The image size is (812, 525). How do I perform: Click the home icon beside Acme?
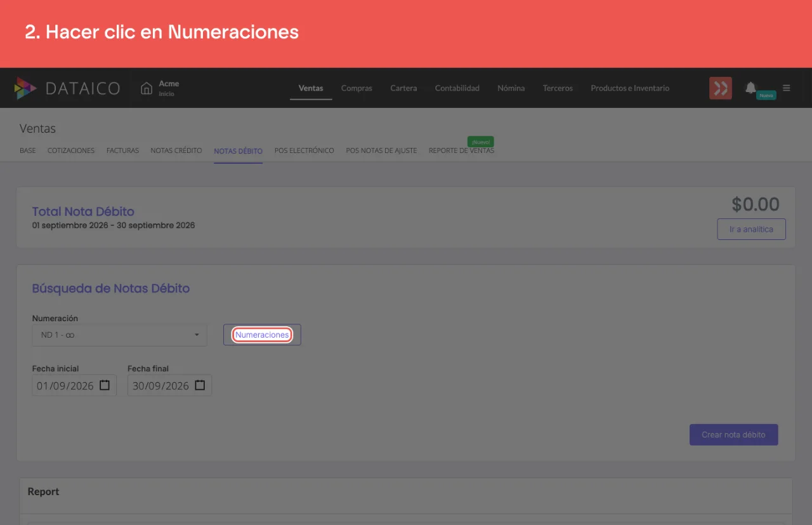(x=147, y=88)
